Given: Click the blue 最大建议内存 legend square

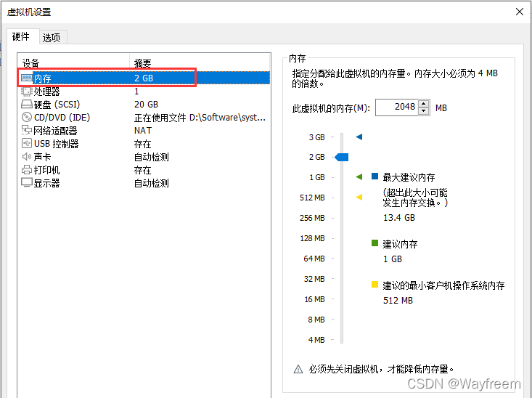Looking at the screenshot, I should pyautogui.click(x=375, y=176).
